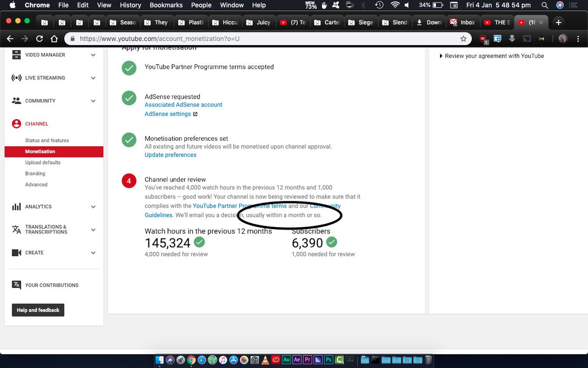Launch Adobe Photoshop from the Dock
588x368 pixels.
click(x=329, y=360)
